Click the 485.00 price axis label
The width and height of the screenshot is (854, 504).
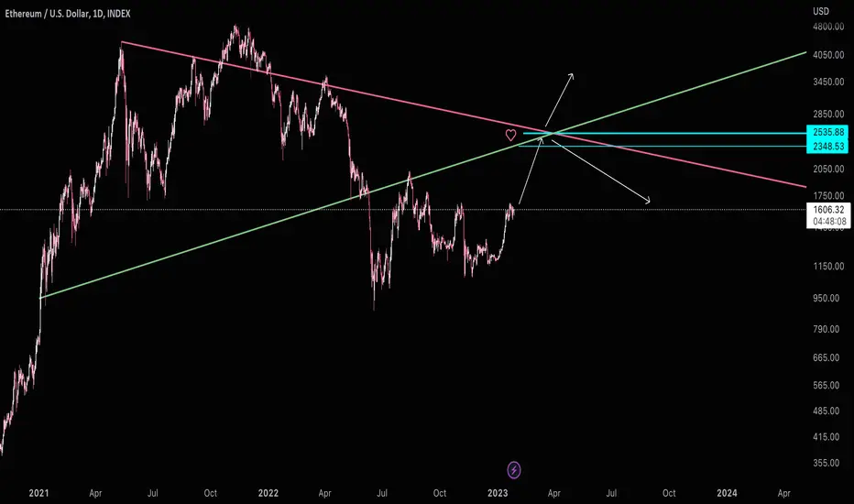pos(828,411)
